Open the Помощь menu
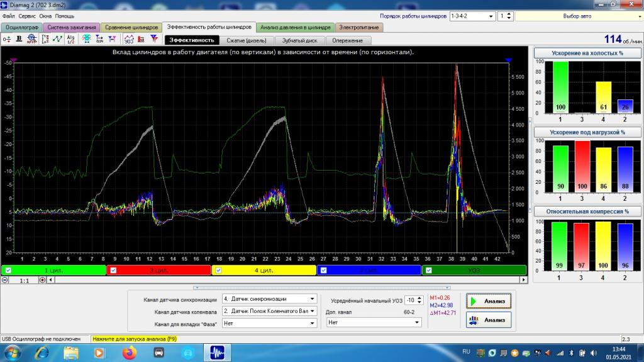This screenshot has height=362, width=644. 65,16
